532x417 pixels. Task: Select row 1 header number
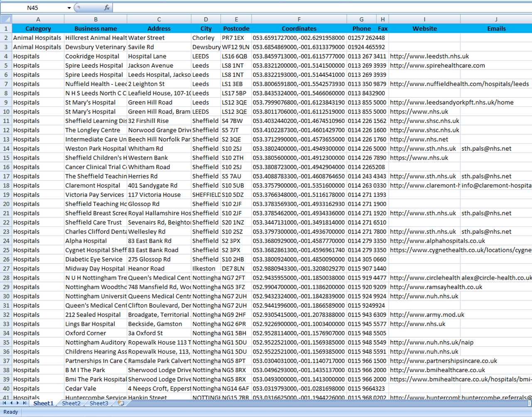coord(6,29)
